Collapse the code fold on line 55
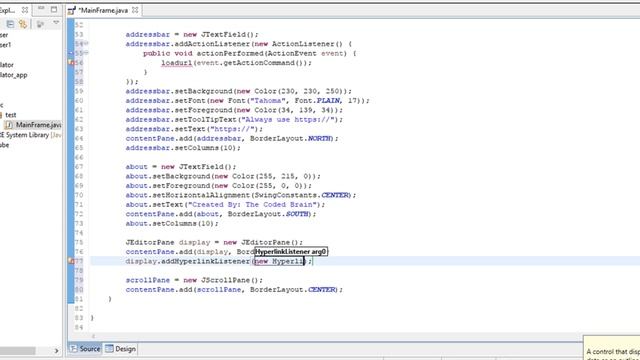The width and height of the screenshot is (640, 360). (86, 53)
